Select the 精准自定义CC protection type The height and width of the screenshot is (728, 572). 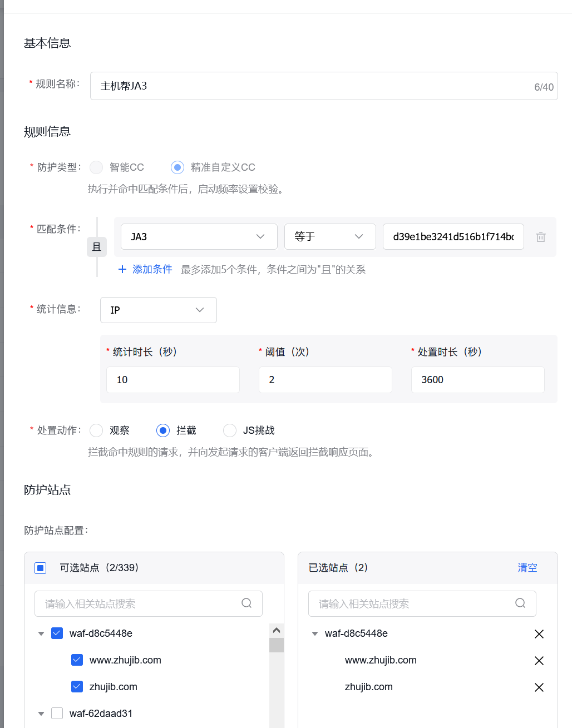177,167
